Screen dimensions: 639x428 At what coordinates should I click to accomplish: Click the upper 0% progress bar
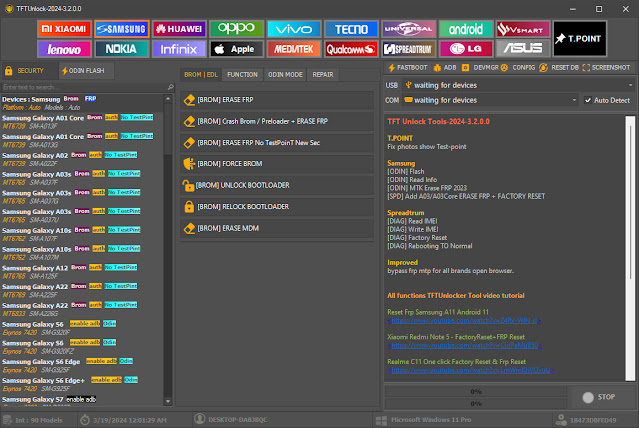[x=476, y=392]
